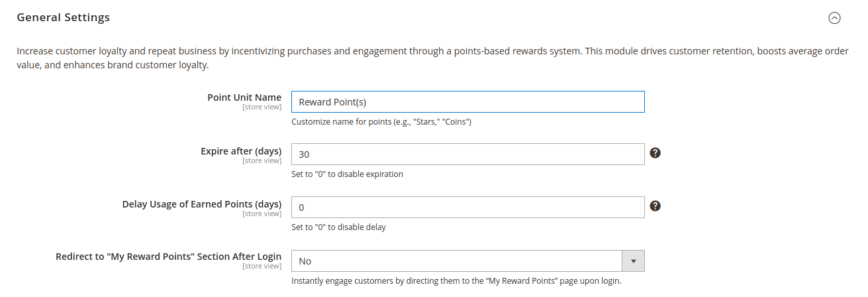The width and height of the screenshot is (868, 297).
Task: Open the Redirect After Login dropdown arrow
Action: tap(634, 261)
